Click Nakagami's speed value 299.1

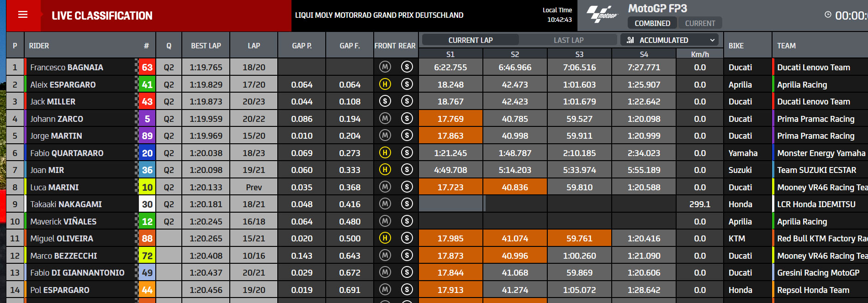(700, 204)
